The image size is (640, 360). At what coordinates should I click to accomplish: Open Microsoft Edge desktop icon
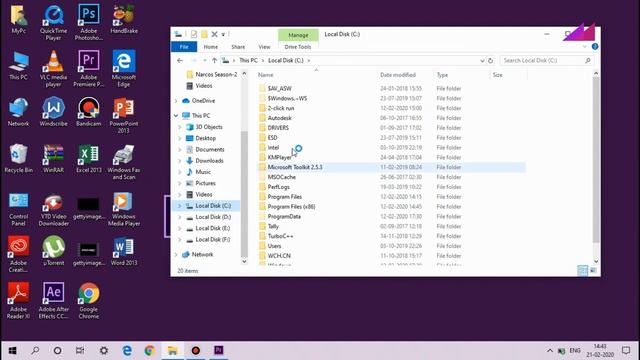(x=124, y=68)
